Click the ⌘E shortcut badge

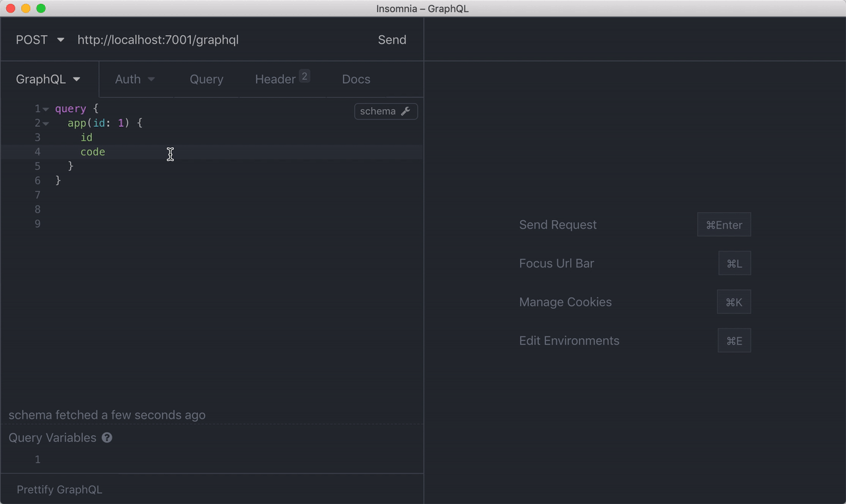point(734,341)
